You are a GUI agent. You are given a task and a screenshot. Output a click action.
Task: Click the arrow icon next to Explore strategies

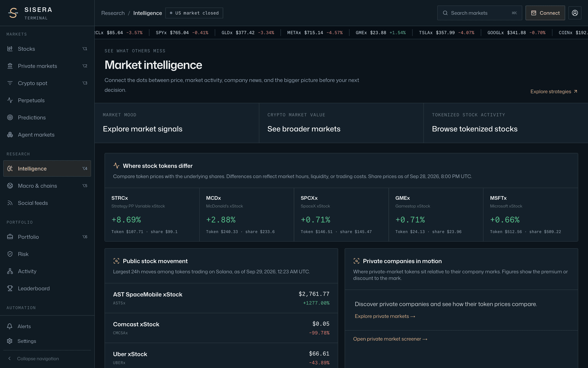pos(575,92)
